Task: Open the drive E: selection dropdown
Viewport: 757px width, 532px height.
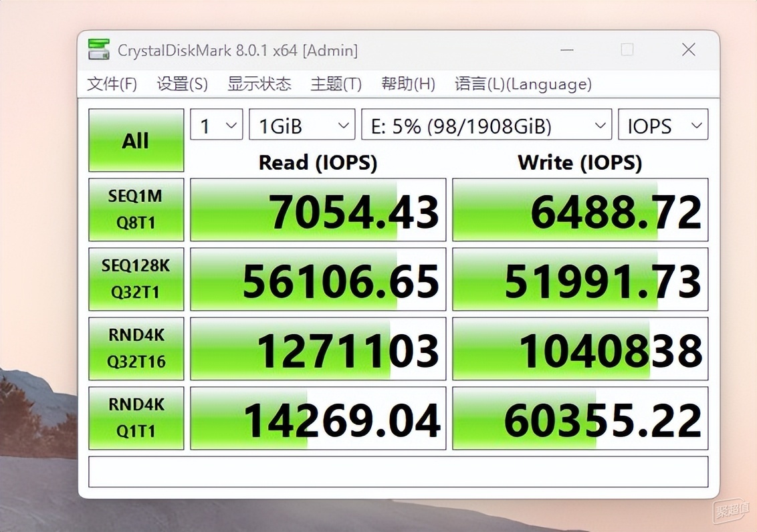Action: pyautogui.click(x=486, y=126)
